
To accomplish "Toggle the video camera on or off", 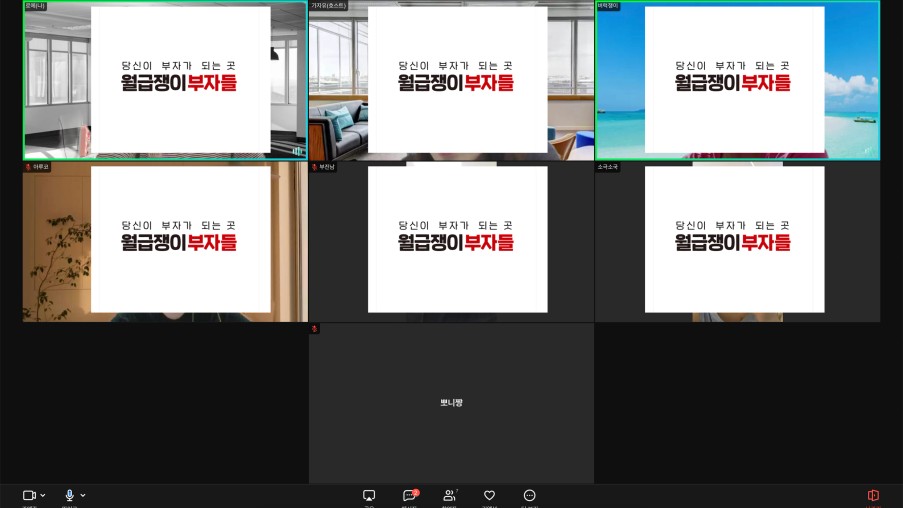I will click(x=29, y=495).
